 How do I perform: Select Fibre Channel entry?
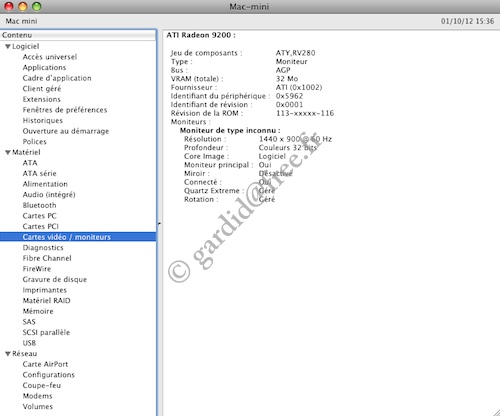(47, 258)
